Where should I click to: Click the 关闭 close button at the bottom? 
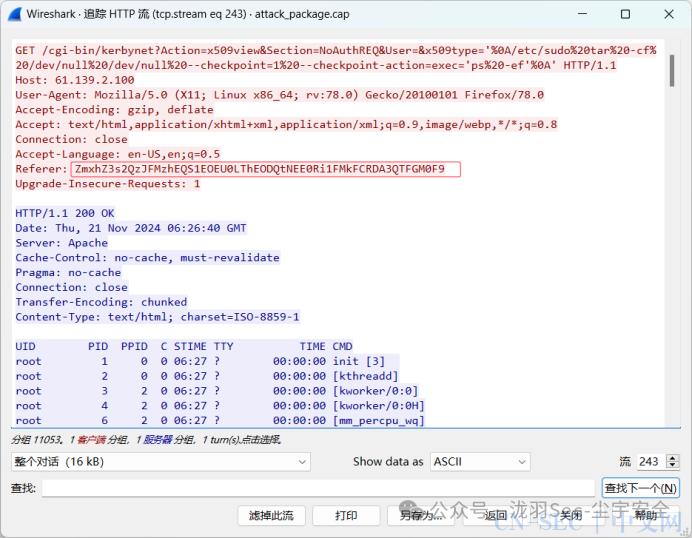(x=571, y=515)
